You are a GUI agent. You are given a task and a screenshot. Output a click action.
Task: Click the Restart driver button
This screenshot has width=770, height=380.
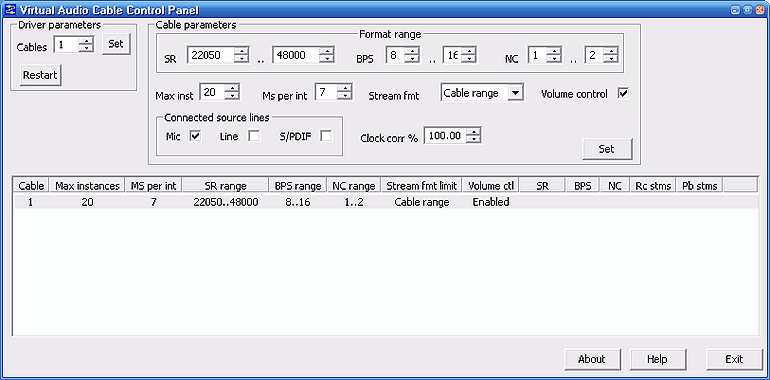click(40, 75)
